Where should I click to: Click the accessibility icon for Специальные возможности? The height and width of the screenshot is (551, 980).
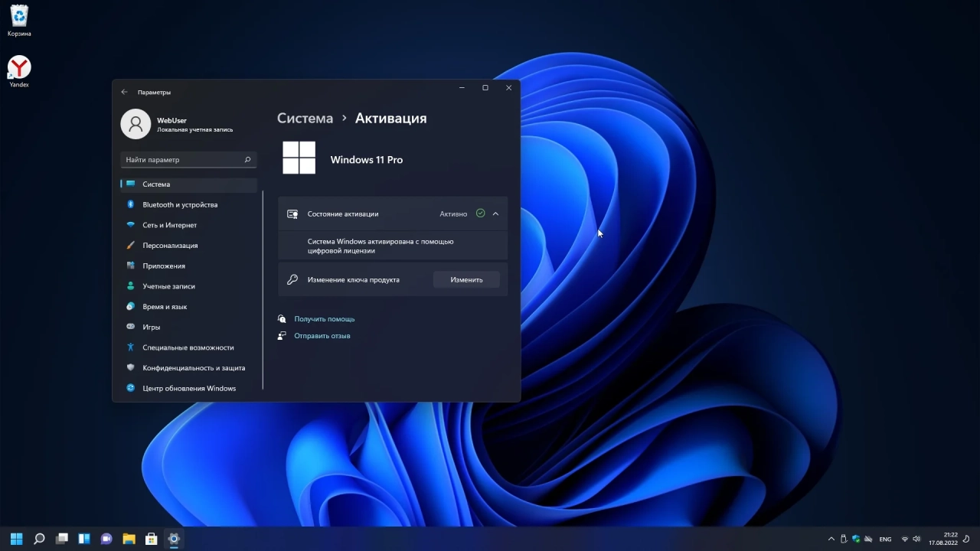[x=130, y=347]
